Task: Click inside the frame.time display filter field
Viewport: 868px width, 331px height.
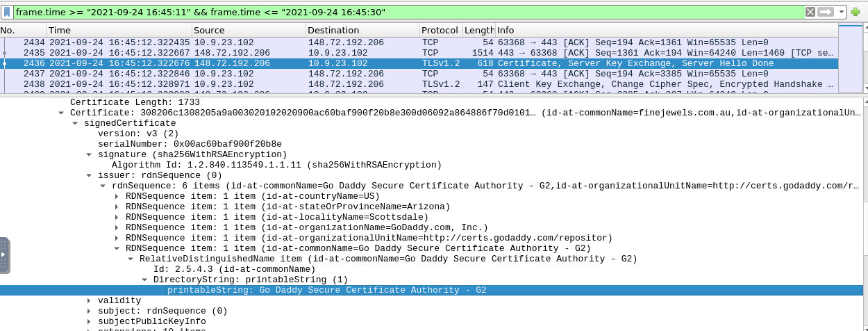Action: click(408, 12)
